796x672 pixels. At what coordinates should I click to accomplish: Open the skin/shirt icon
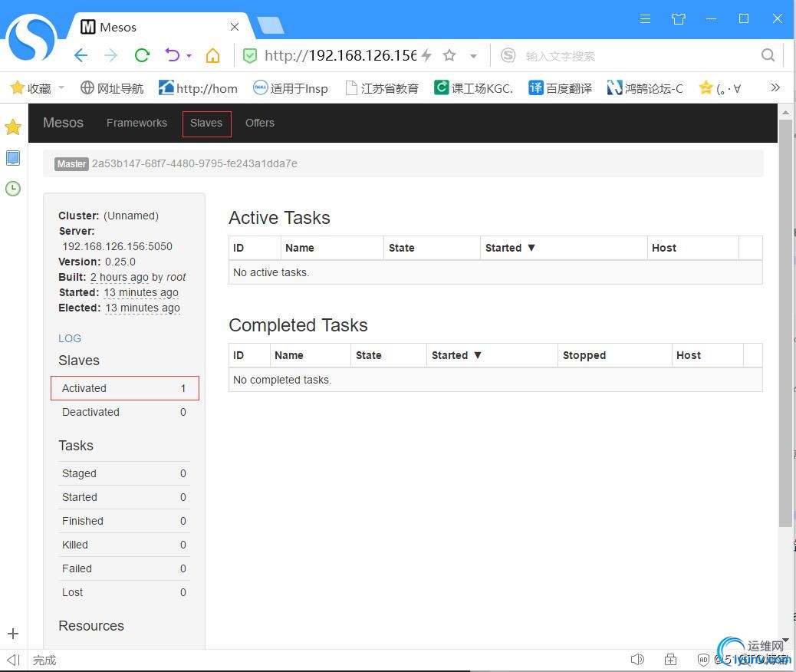click(x=678, y=18)
